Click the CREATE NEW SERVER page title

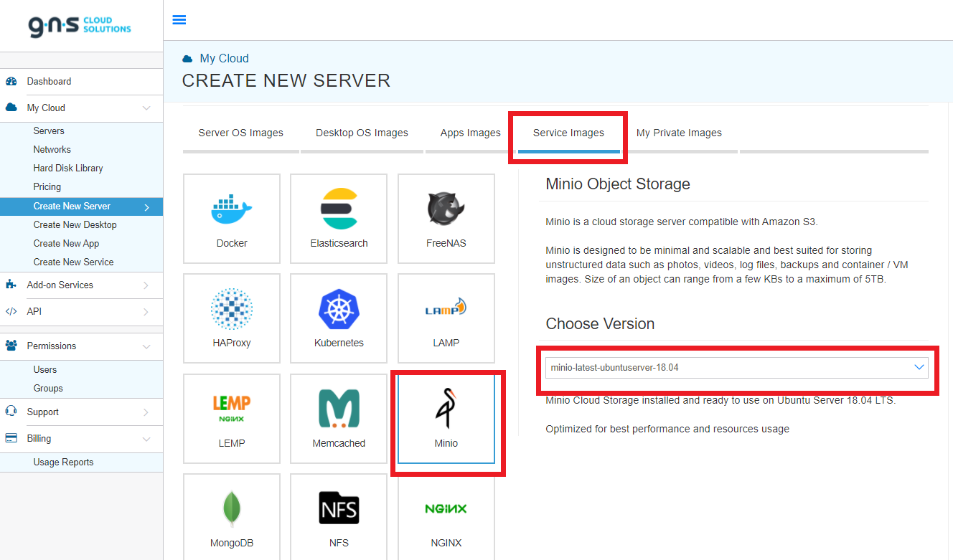[286, 81]
